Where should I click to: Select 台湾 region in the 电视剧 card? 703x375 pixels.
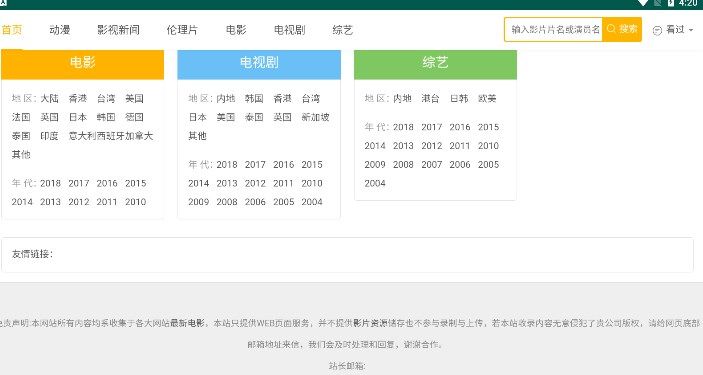point(311,98)
